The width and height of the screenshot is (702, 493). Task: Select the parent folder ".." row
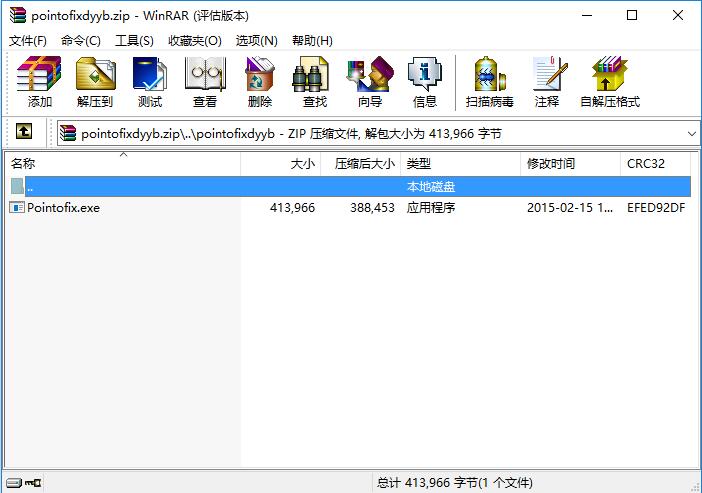30,187
